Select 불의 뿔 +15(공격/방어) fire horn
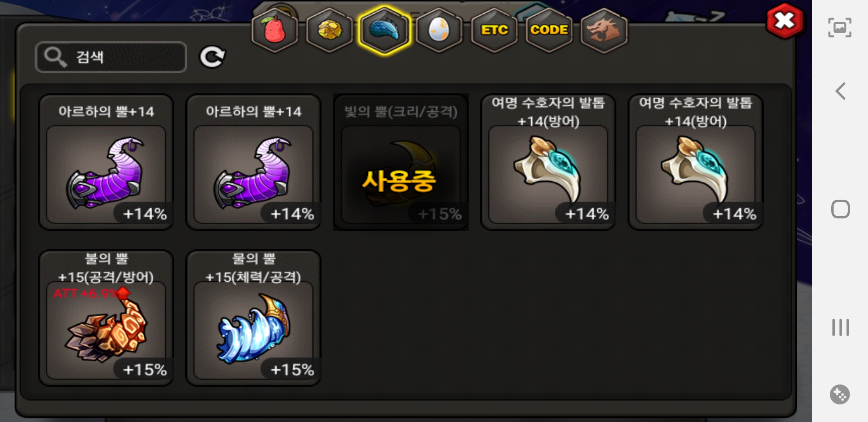This screenshot has width=868, height=422. pyautogui.click(x=106, y=318)
